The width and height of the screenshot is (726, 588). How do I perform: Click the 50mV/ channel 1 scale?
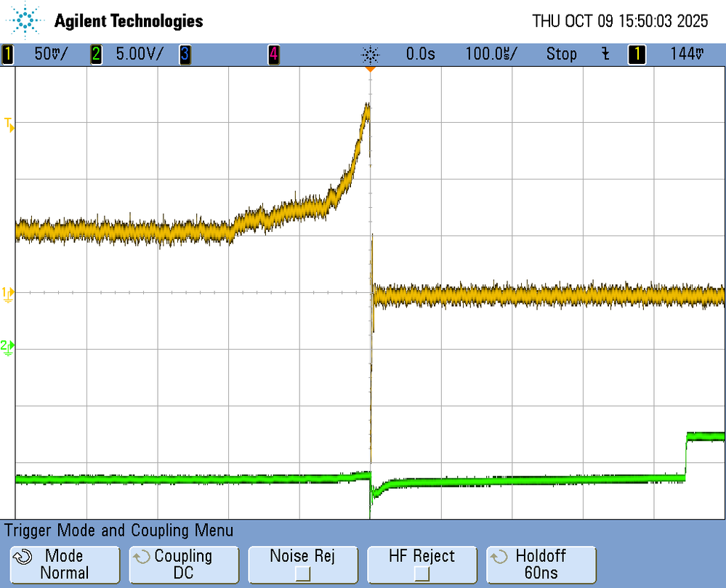point(51,55)
